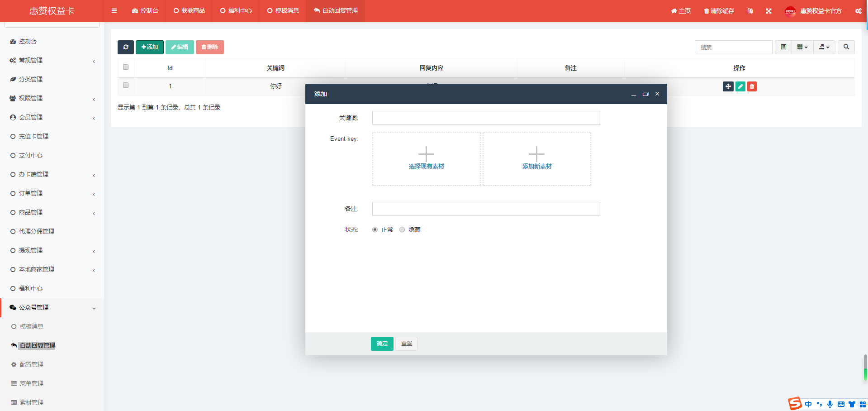
Task: Click 清除缓存 in header
Action: tap(719, 11)
